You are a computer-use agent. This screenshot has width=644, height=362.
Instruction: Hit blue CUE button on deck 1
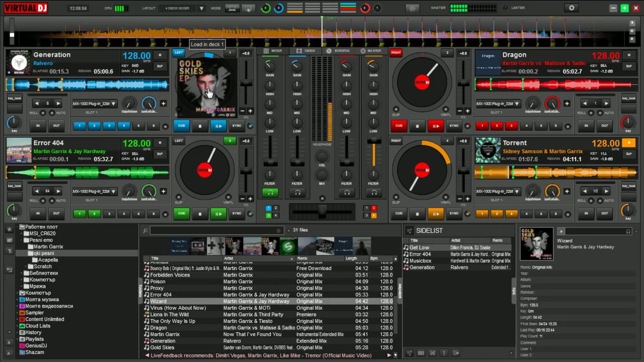coord(182,126)
